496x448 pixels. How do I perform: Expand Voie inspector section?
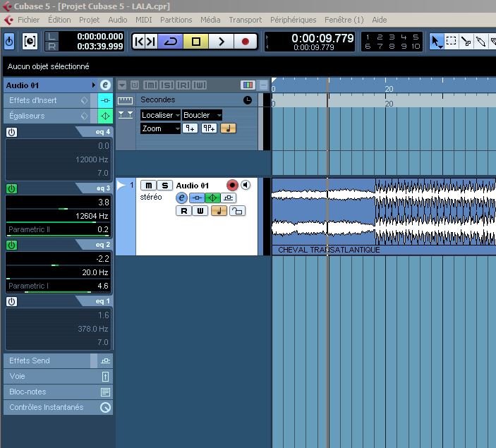pos(58,376)
